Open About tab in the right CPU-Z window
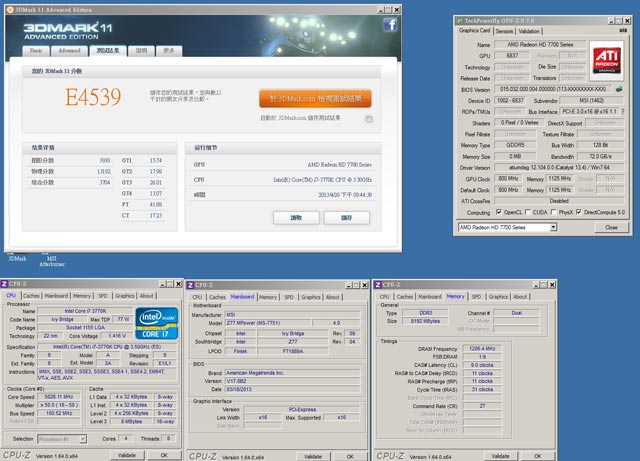Image resolution: width=640 pixels, height=461 pixels. tap(520, 296)
